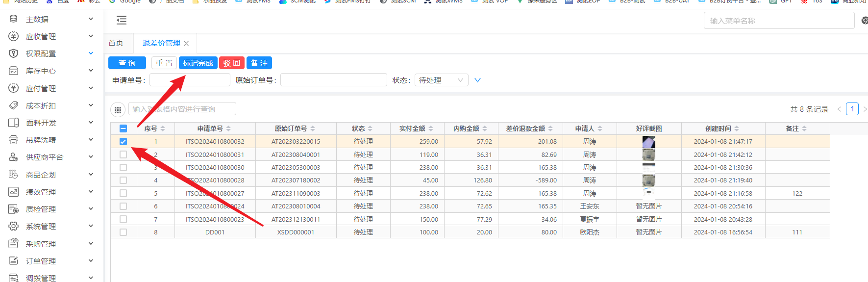Open the 状态 dropdown showing 待处理

coord(441,80)
